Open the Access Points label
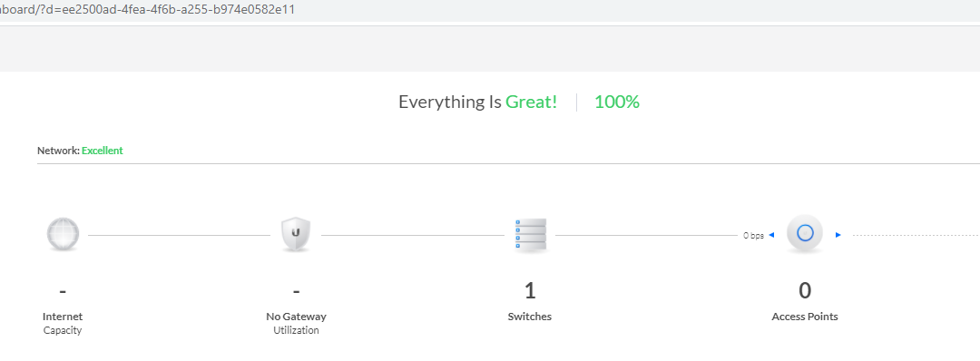 click(x=805, y=317)
